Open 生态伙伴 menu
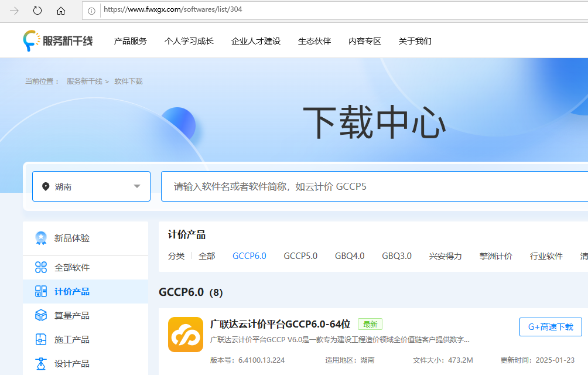 (314, 41)
